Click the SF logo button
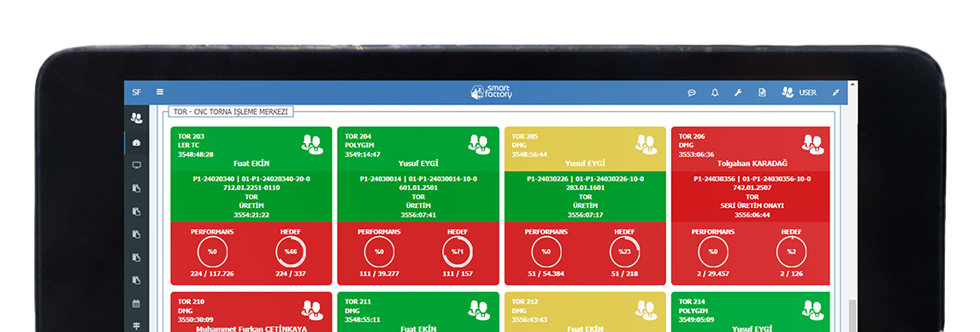The width and height of the screenshot is (980, 332). pyautogui.click(x=136, y=92)
